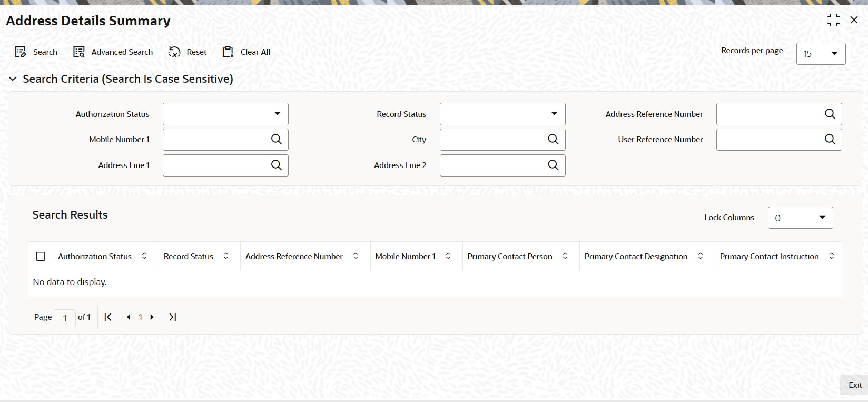The height and width of the screenshot is (402, 868).
Task: Jump to first page of results
Action: click(x=108, y=317)
